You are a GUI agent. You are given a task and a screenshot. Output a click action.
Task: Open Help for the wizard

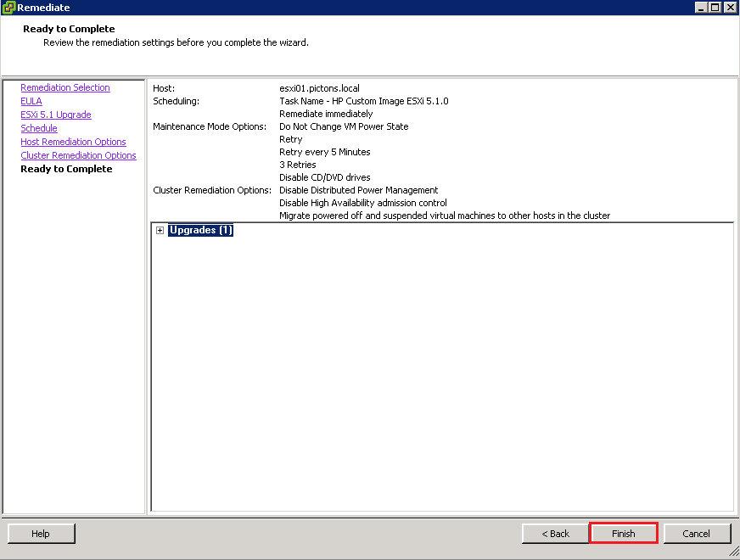[x=41, y=534]
